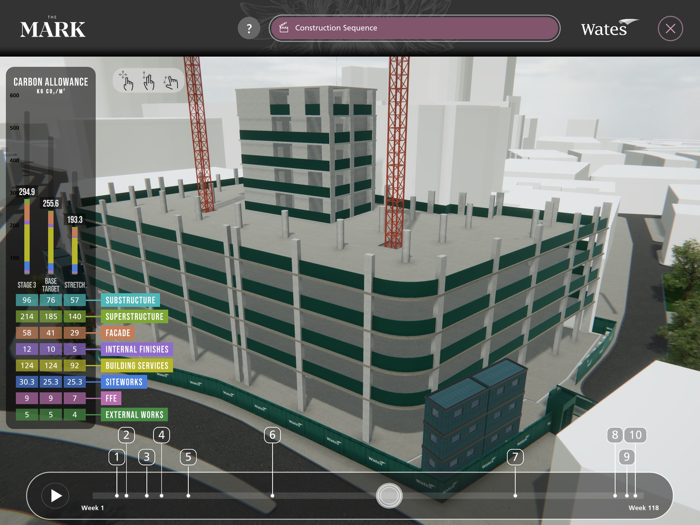Jump to timeline marker 2
Viewport: 700px width, 525px height.
click(126, 435)
